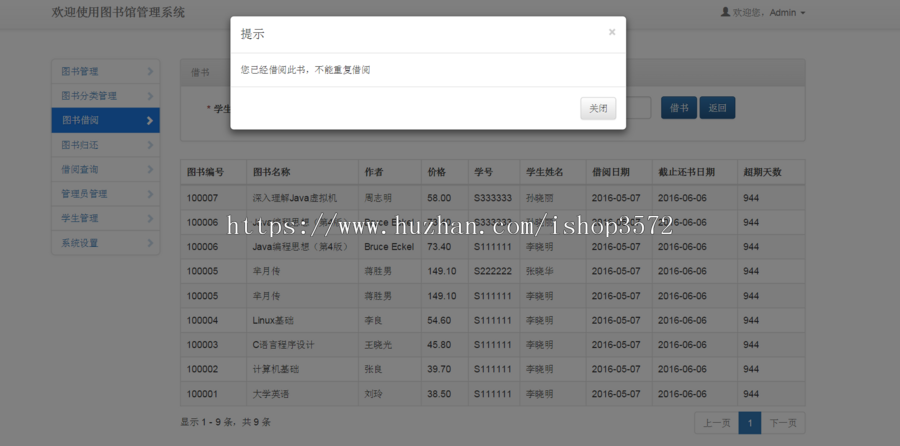
Task: Click the Linux基础 book title
Action: click(x=273, y=320)
